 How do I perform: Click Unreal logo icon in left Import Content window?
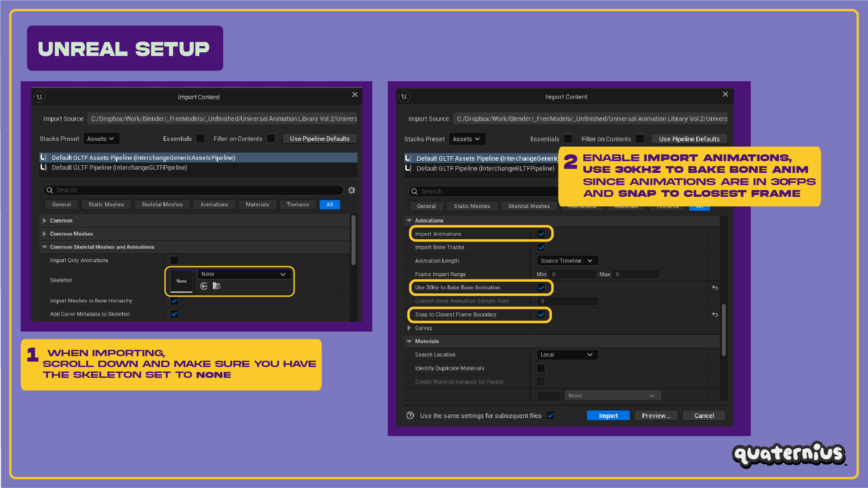click(x=39, y=97)
